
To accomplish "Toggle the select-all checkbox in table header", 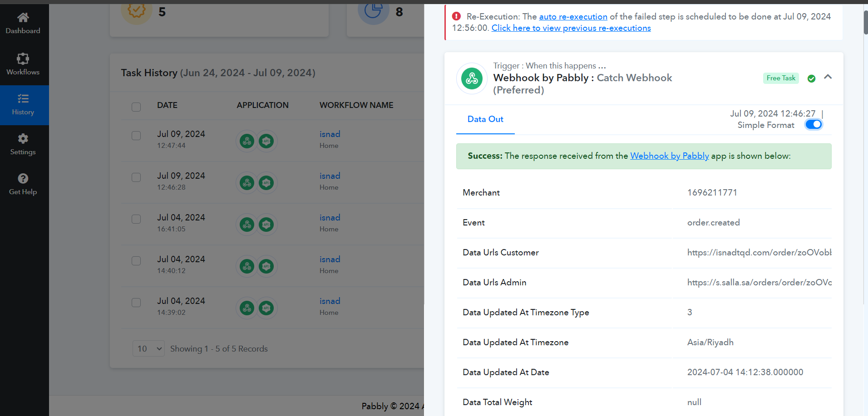I will pos(136,107).
